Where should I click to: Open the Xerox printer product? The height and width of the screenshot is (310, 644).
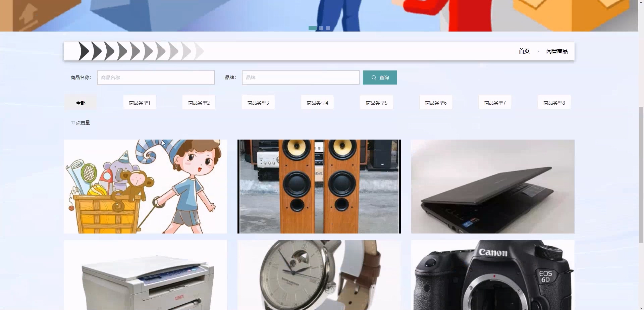click(146, 275)
